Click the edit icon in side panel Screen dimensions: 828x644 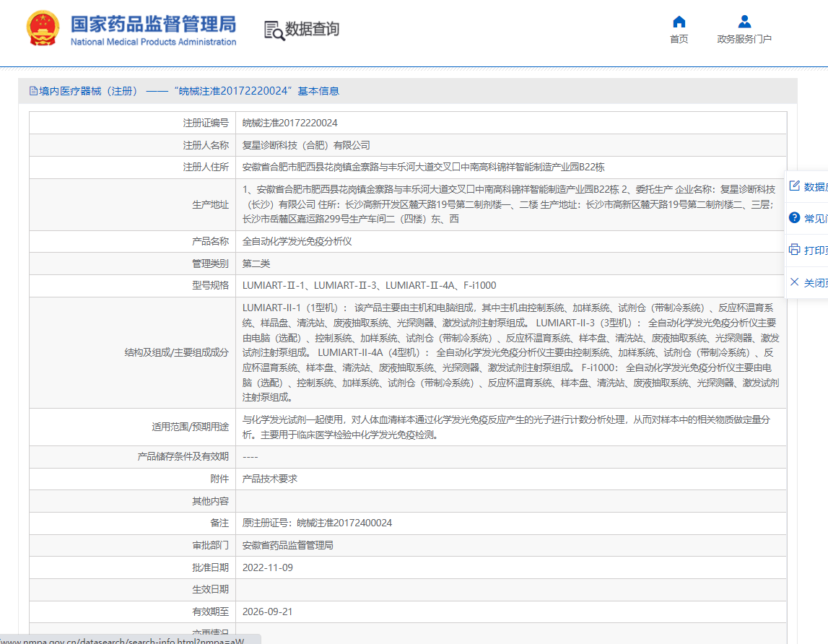click(794, 186)
